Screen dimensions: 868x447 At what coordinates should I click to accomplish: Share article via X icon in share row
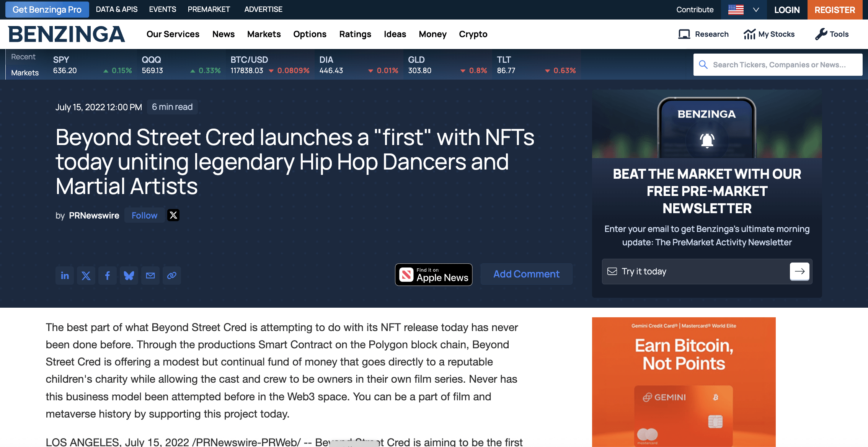(86, 276)
